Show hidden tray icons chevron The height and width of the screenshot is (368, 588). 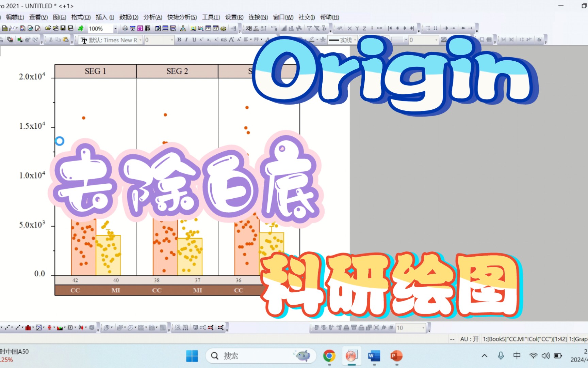485,356
